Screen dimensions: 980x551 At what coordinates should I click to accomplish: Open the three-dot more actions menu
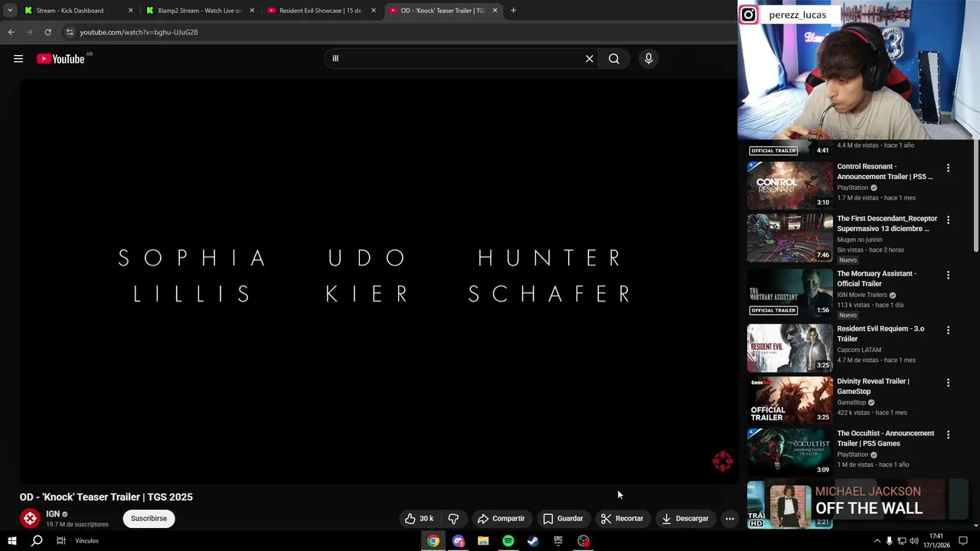click(x=730, y=519)
